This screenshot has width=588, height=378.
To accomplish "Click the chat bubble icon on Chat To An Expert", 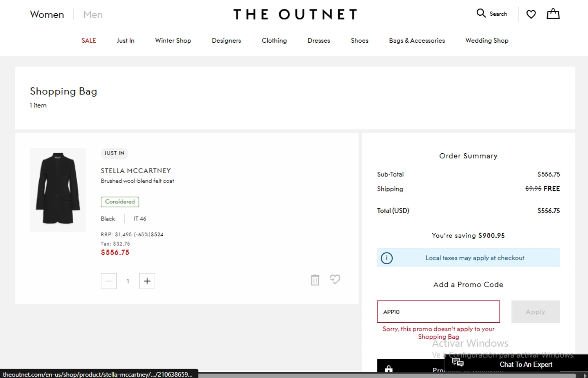I will pos(458,363).
